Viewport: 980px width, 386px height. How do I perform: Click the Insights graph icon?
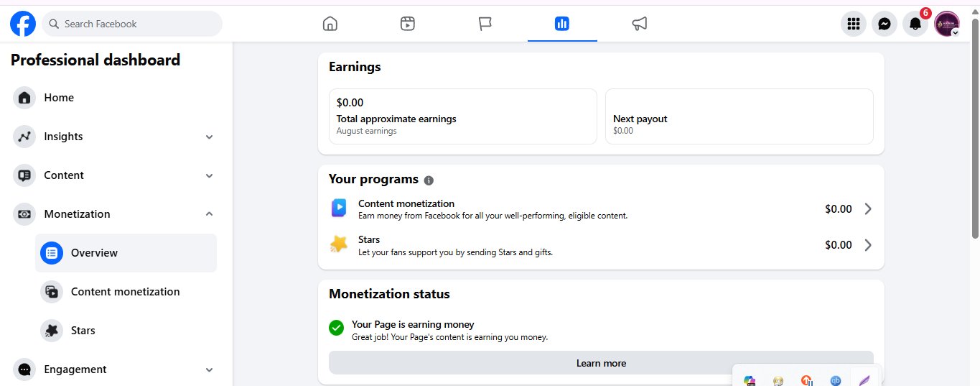point(24,137)
